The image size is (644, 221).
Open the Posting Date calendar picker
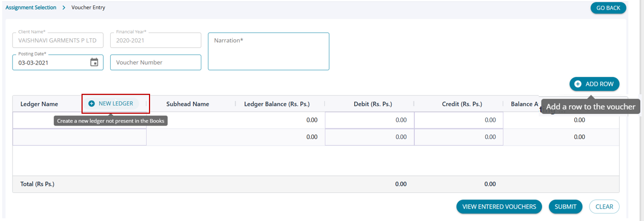coord(94,63)
